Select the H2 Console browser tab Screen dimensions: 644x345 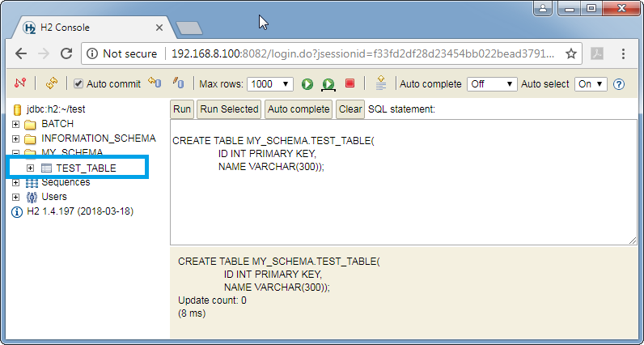[94, 28]
